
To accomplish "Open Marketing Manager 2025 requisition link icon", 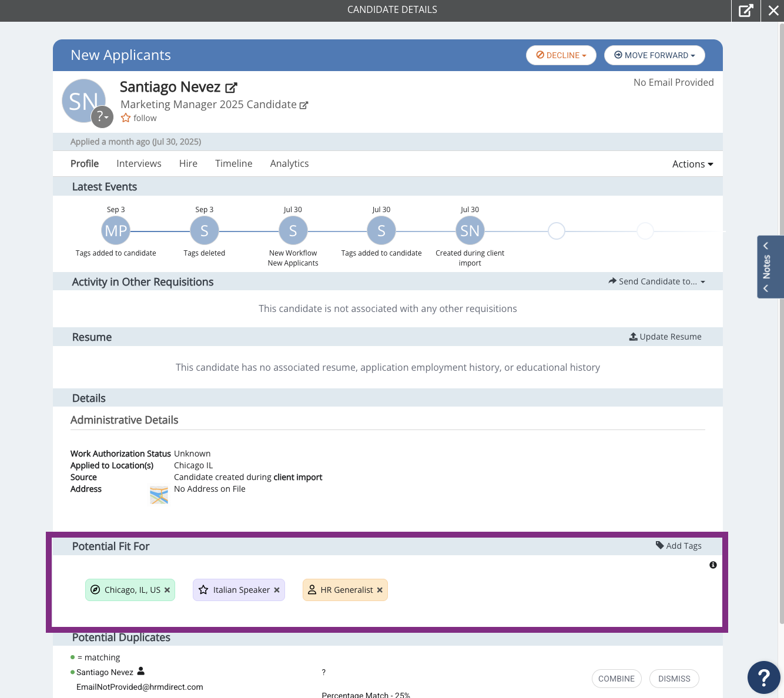I will pyautogui.click(x=304, y=105).
